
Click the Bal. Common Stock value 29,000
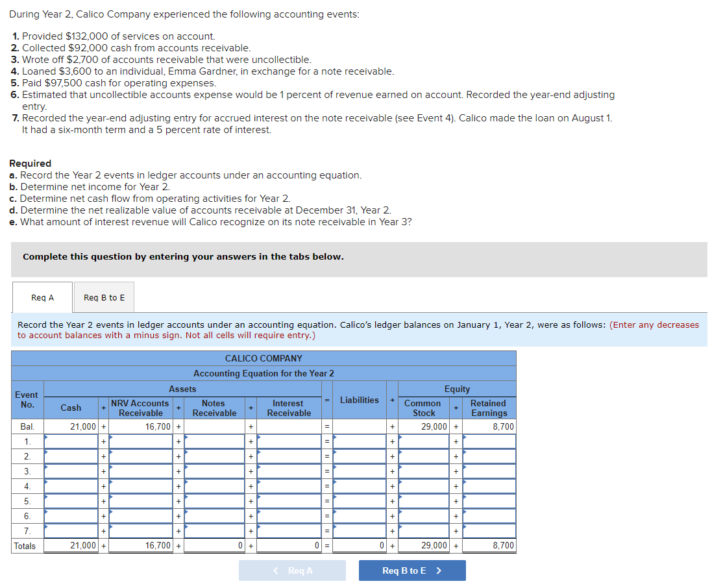point(434,426)
